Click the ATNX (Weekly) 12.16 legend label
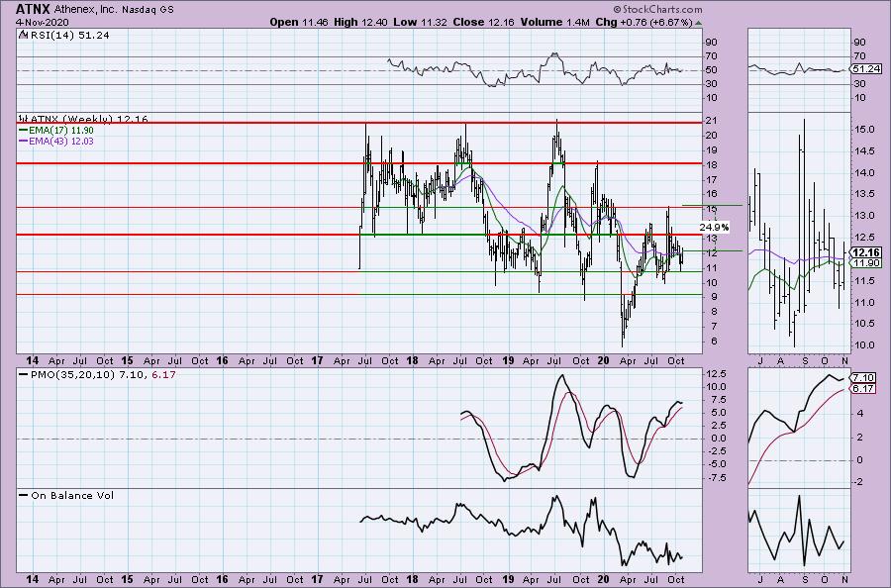Screen dimensions: 891x588 coord(89,119)
